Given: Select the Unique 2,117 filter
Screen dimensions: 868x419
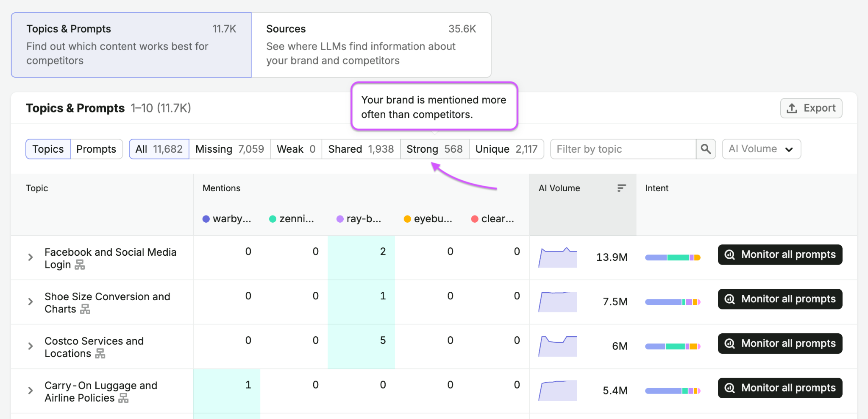Looking at the screenshot, I should [x=506, y=149].
